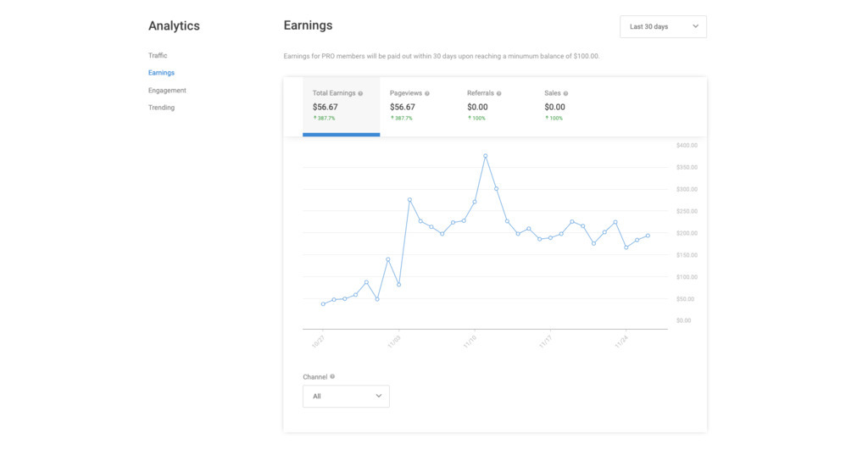Click the last data point on chart

click(648, 236)
